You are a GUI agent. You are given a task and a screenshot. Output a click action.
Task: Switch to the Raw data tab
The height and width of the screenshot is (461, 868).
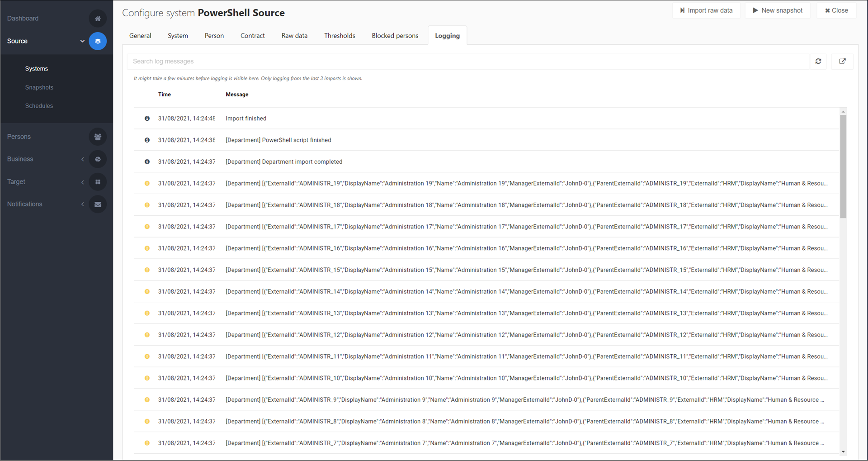(x=294, y=36)
